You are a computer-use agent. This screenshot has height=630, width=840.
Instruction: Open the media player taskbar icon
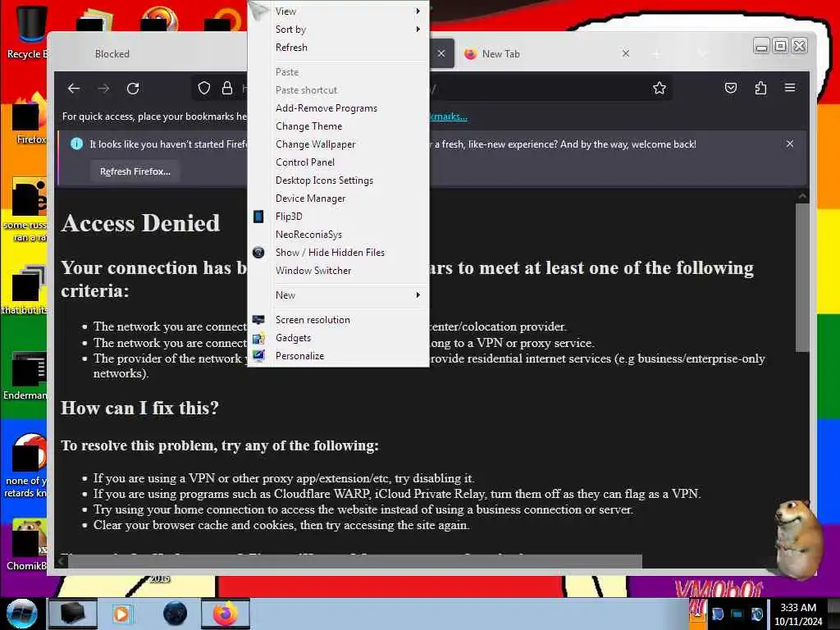click(x=121, y=614)
